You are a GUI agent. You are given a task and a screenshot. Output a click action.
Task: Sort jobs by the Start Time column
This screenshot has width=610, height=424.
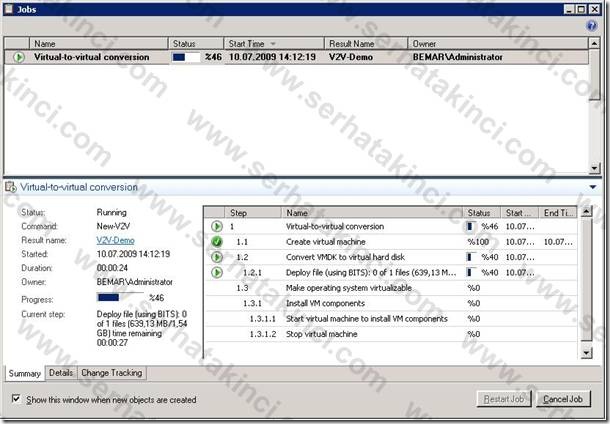[274, 44]
